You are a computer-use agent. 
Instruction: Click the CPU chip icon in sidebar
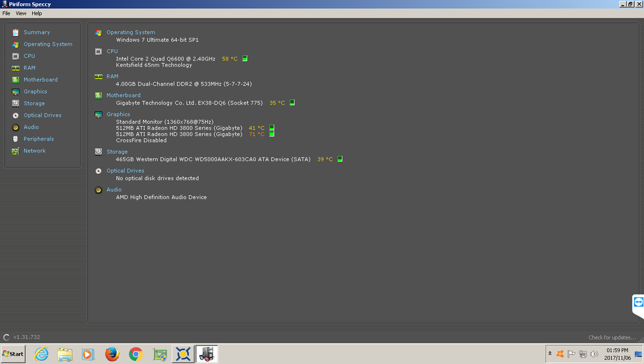pyautogui.click(x=16, y=56)
